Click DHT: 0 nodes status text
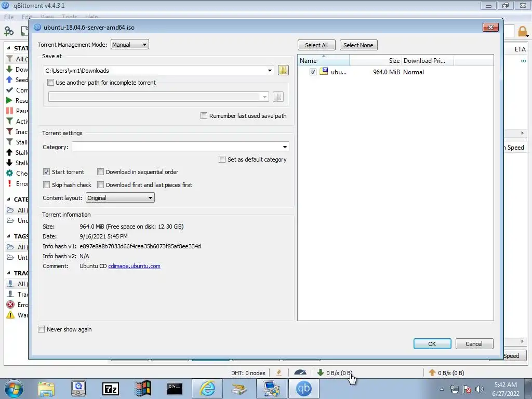532x399 pixels. 248,373
